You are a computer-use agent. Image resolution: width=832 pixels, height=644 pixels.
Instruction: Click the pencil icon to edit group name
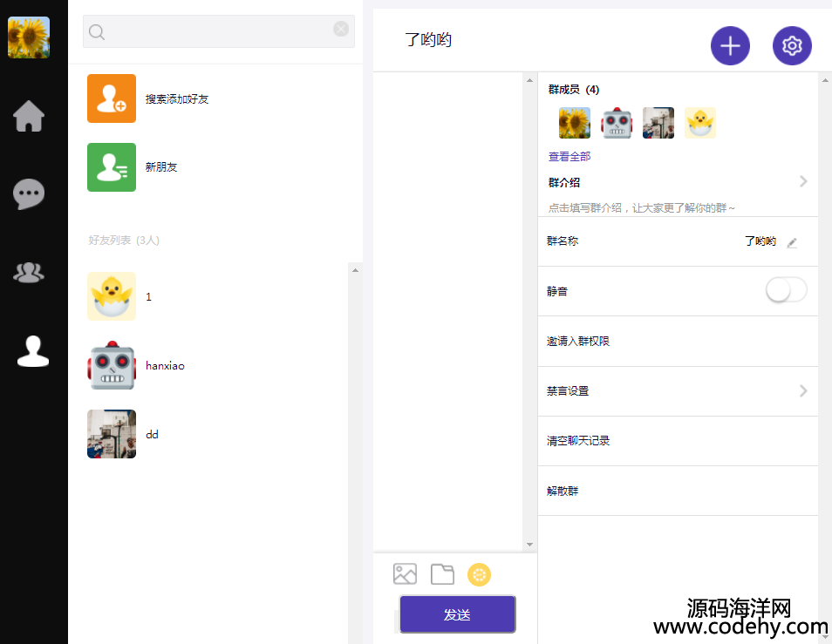tap(792, 243)
